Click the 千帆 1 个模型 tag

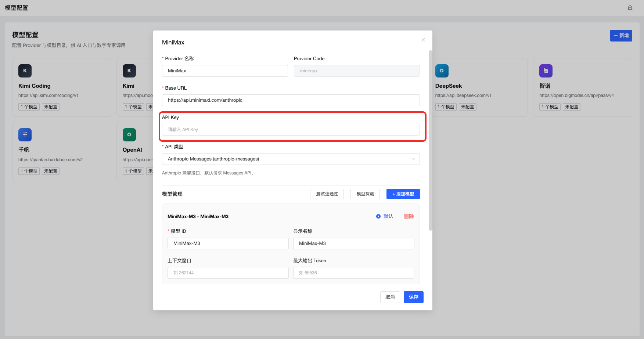(x=29, y=171)
